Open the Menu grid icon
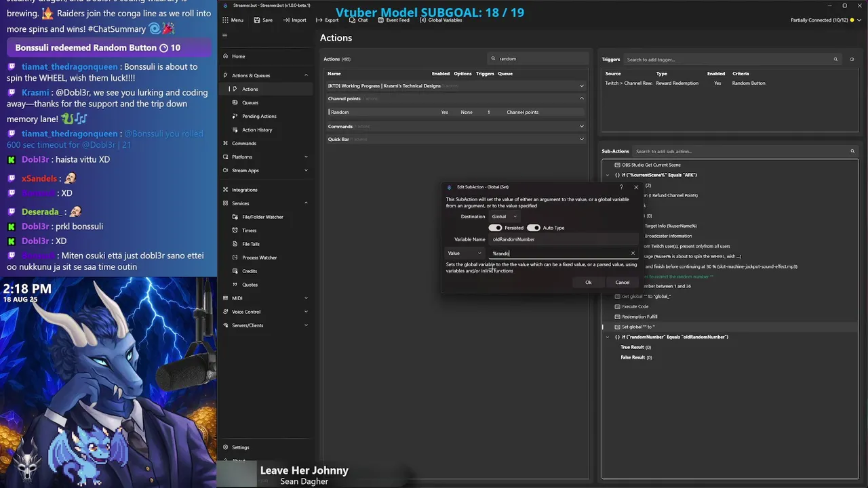Screen dimensions: 868x488 [225, 20]
